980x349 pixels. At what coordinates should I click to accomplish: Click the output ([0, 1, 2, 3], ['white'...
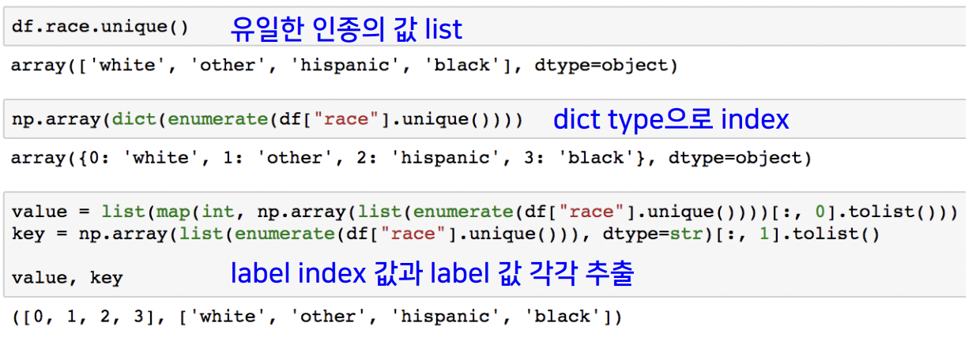click(x=317, y=317)
